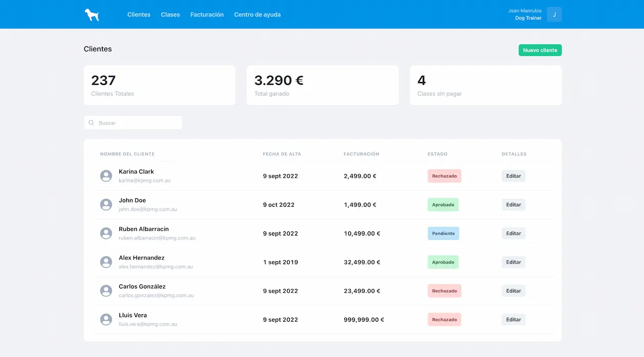This screenshot has height=357, width=644.
Task: Open the user avatar labeled J
Action: coord(554,14)
